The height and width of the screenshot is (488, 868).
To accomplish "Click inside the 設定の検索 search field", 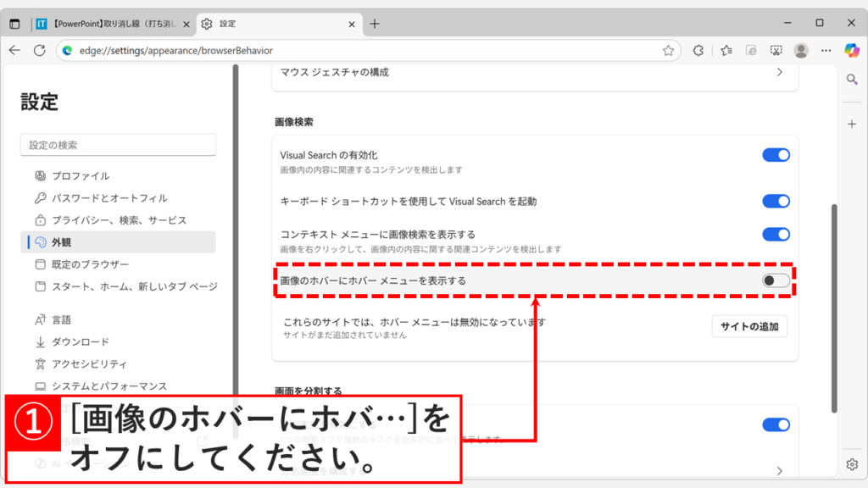I will [x=118, y=145].
